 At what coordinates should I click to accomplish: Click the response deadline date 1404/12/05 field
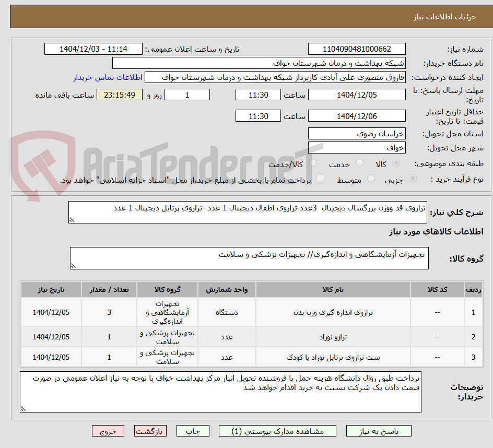click(x=357, y=95)
